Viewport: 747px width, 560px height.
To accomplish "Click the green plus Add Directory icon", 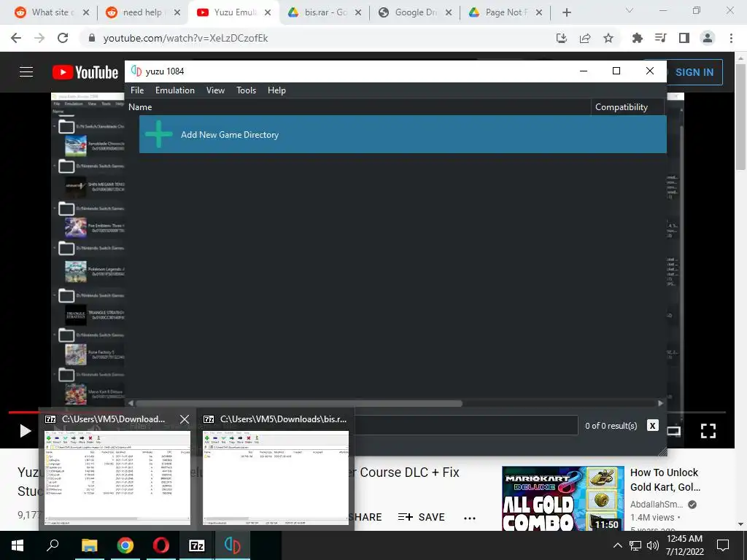I will pos(158,134).
